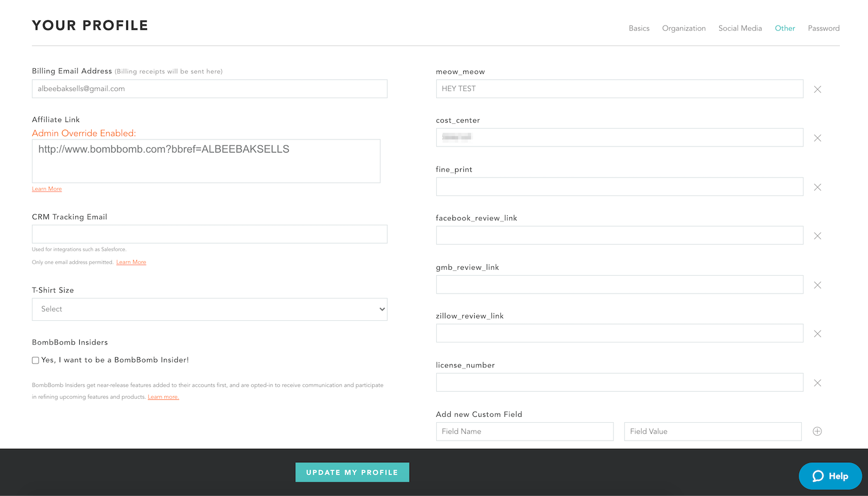Screen dimensions: 868x496
Task: Focus the license_number input
Action: point(620,382)
